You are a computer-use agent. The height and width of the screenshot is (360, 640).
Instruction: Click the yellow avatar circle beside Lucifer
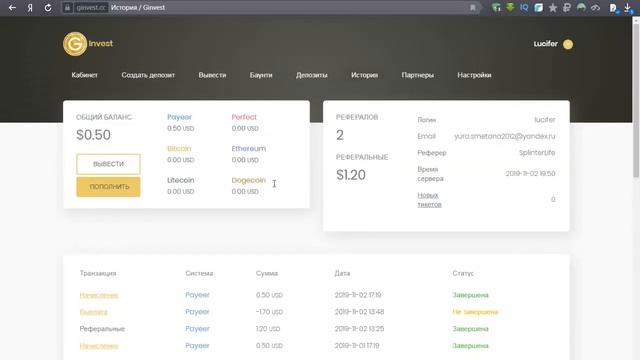click(568, 44)
